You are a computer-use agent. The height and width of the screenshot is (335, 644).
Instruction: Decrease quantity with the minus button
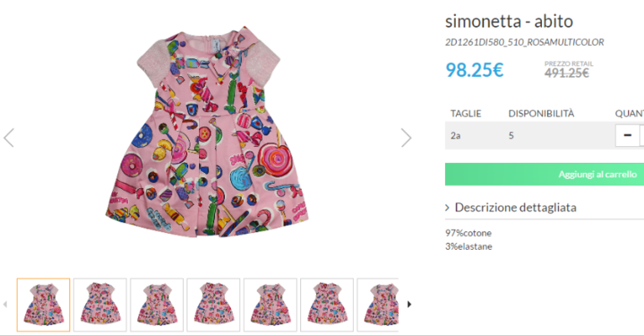point(626,135)
